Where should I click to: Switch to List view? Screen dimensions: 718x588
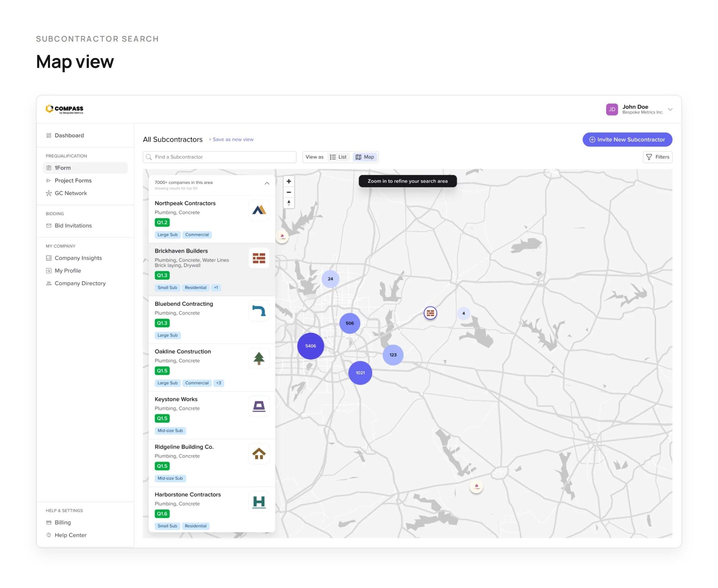click(x=338, y=157)
